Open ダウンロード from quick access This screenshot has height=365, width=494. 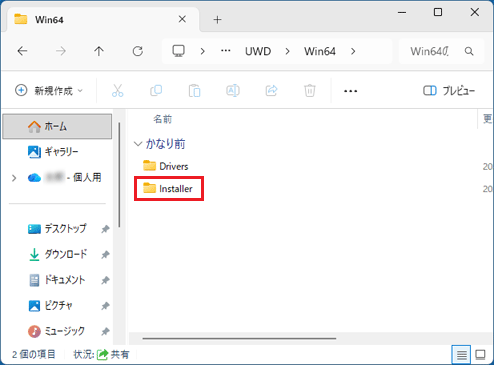57,254
